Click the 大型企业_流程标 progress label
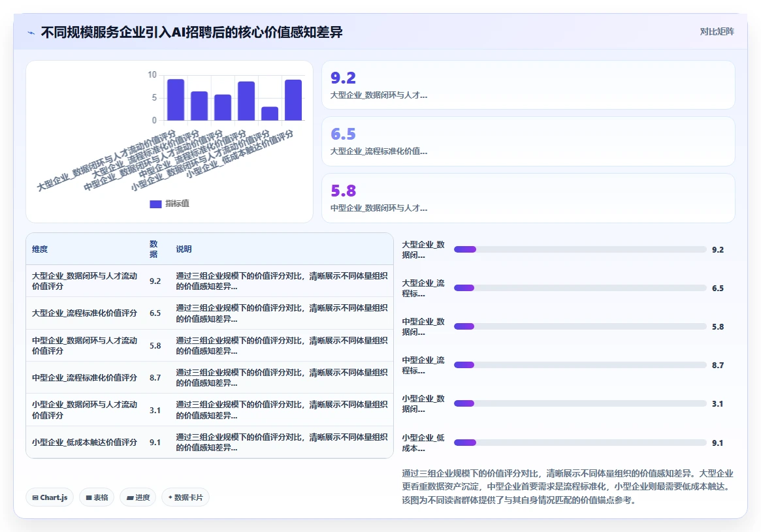 tap(423, 288)
